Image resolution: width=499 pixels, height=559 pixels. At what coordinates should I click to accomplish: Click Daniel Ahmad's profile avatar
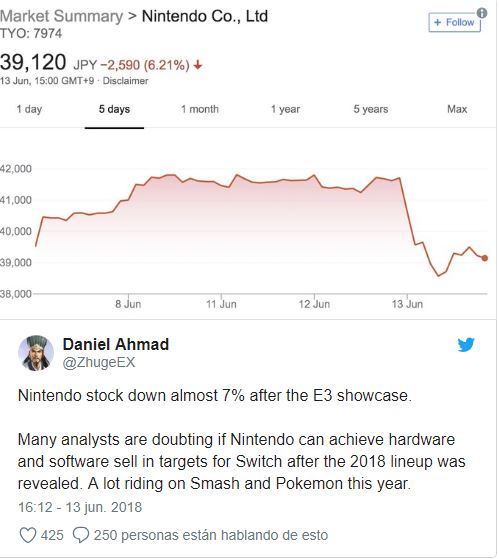(36, 353)
